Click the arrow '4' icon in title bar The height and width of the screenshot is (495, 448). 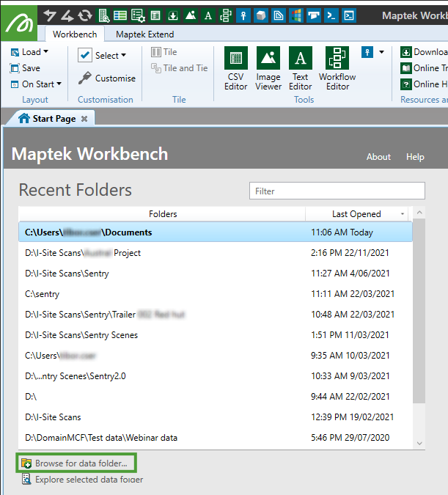(67, 15)
